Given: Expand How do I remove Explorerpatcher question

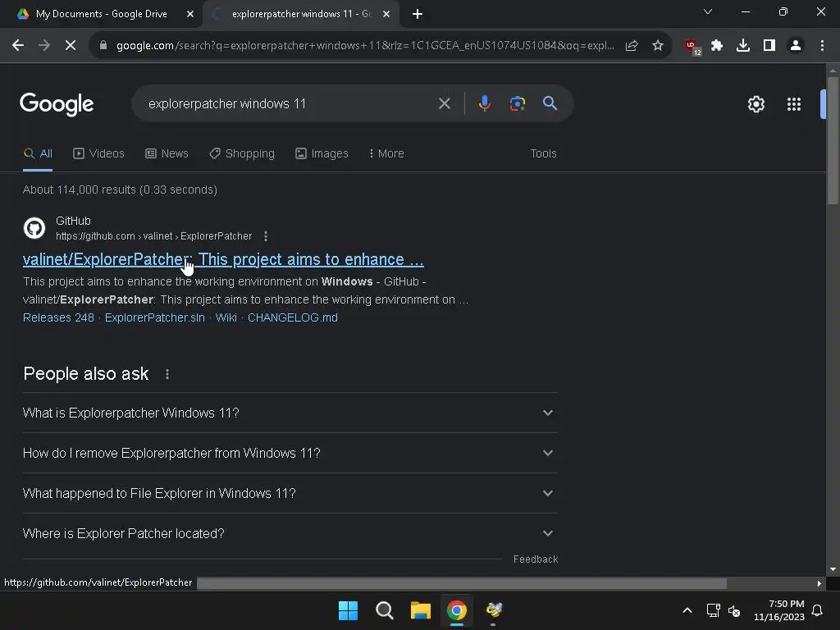Looking at the screenshot, I should pyautogui.click(x=290, y=453).
